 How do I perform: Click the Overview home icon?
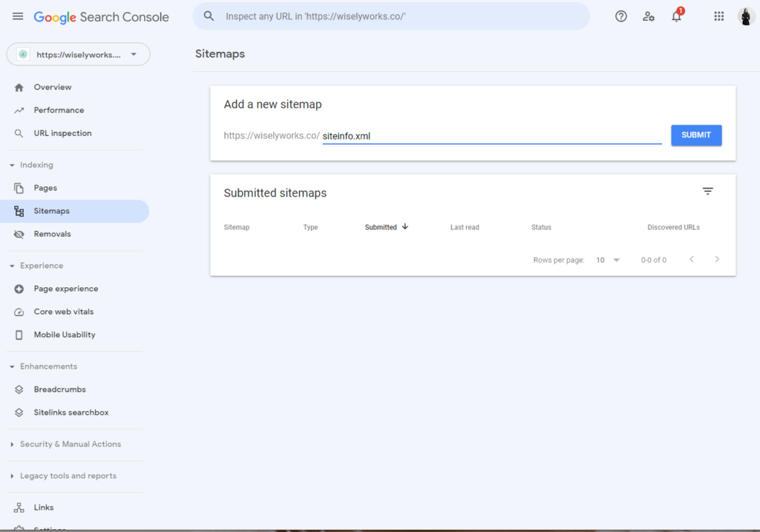[19, 88]
